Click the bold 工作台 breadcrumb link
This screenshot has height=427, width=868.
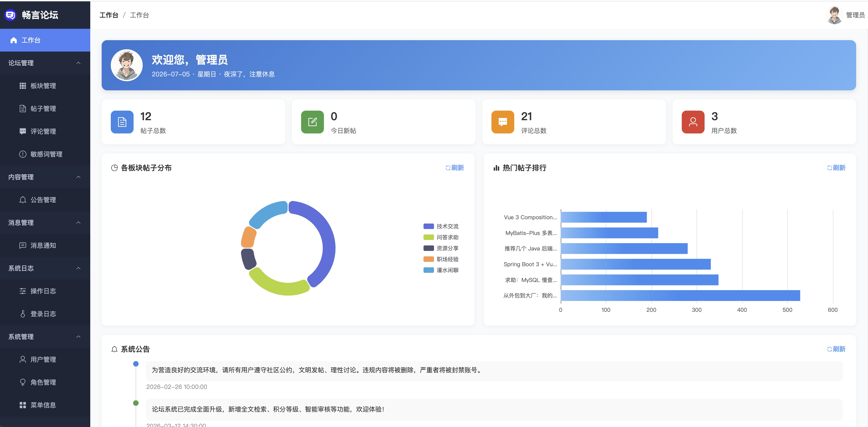point(109,15)
